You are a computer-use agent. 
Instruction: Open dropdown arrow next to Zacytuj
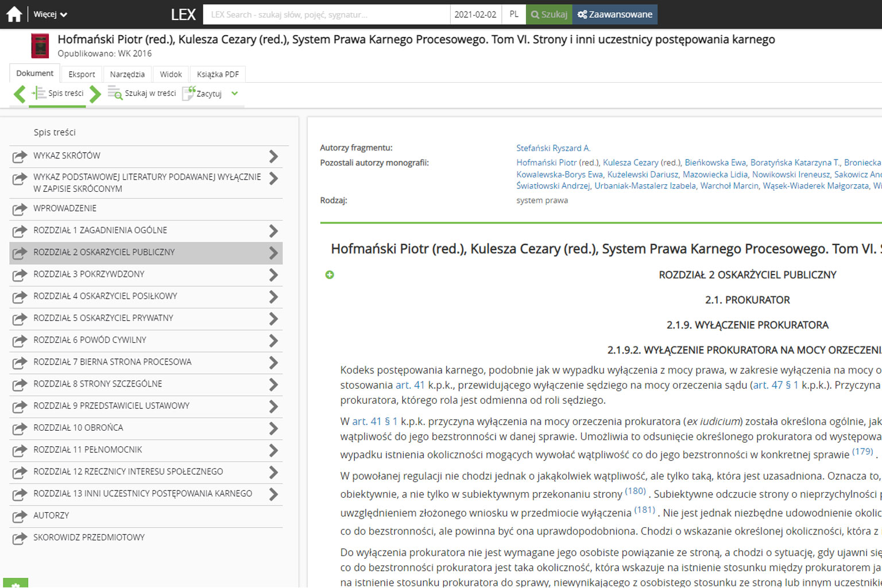tap(234, 94)
